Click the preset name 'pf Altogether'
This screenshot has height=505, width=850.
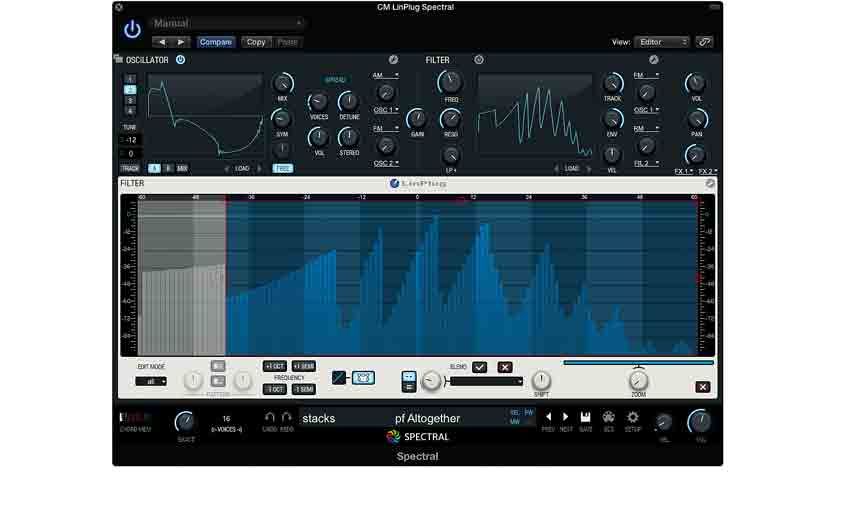pyautogui.click(x=427, y=418)
